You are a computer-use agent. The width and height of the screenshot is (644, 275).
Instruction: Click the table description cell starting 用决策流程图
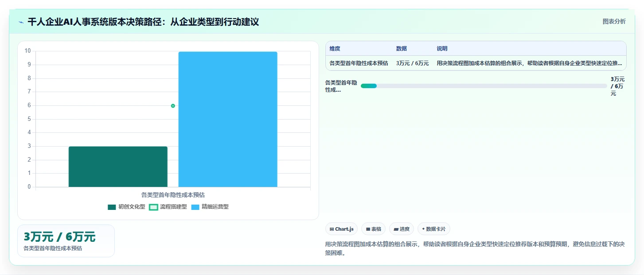[529, 63]
